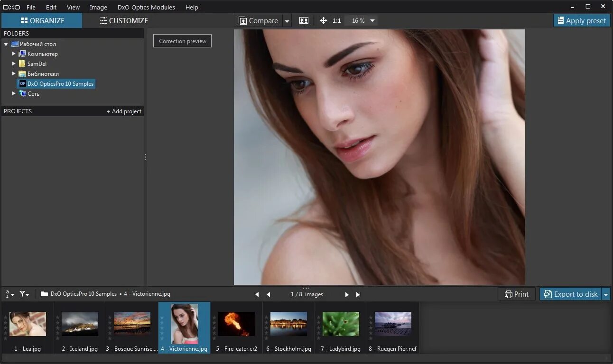Open DxO Optics Modules menu
Image resolution: width=613 pixels, height=364 pixels.
tap(146, 7)
